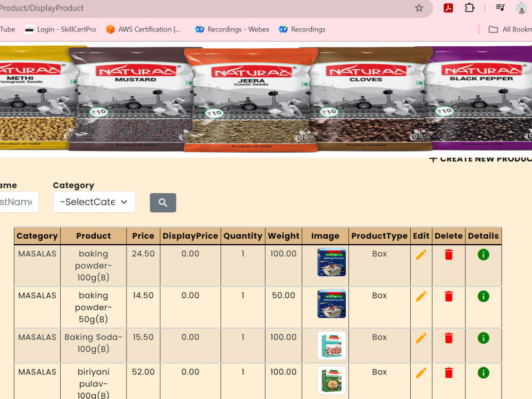Click the DisplayPrice column header
The image size is (532, 399).
point(190,236)
